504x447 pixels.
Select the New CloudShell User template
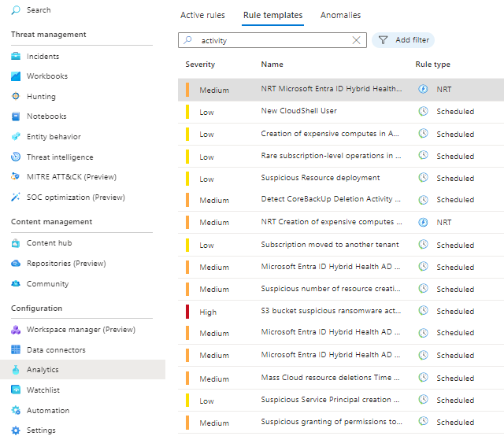[x=298, y=111]
